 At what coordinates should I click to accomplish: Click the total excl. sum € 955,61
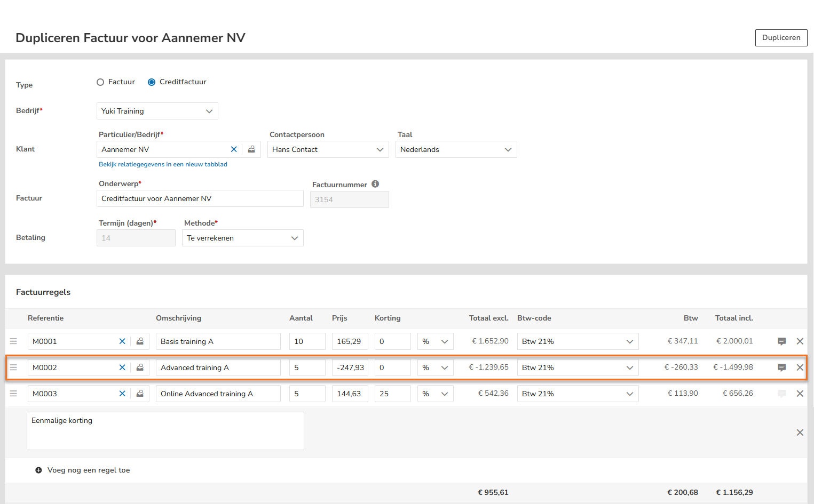(493, 493)
